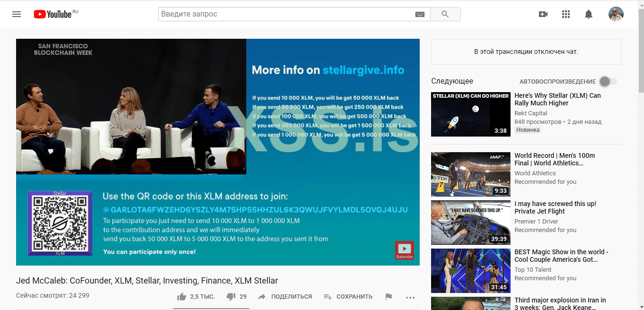Click the dislike count 29
The width and height of the screenshot is (644, 310).
(243, 297)
